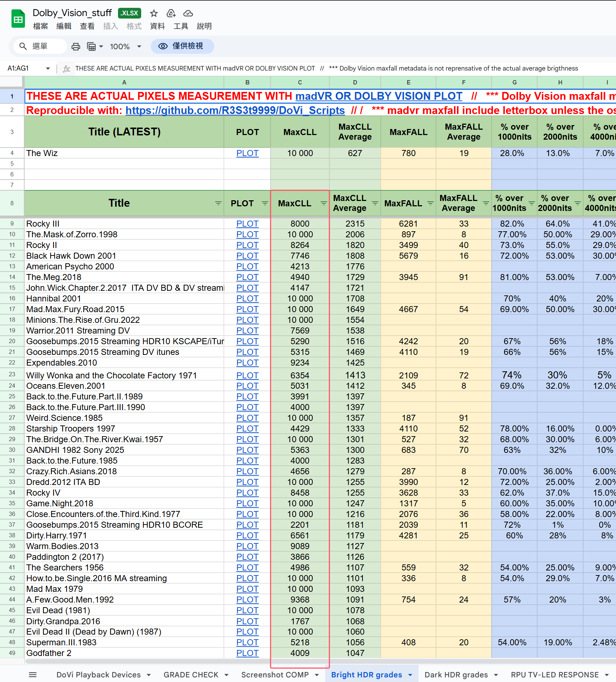616x682 pixels.
Task: Open the 說明 (Help) menu
Action: [x=204, y=26]
